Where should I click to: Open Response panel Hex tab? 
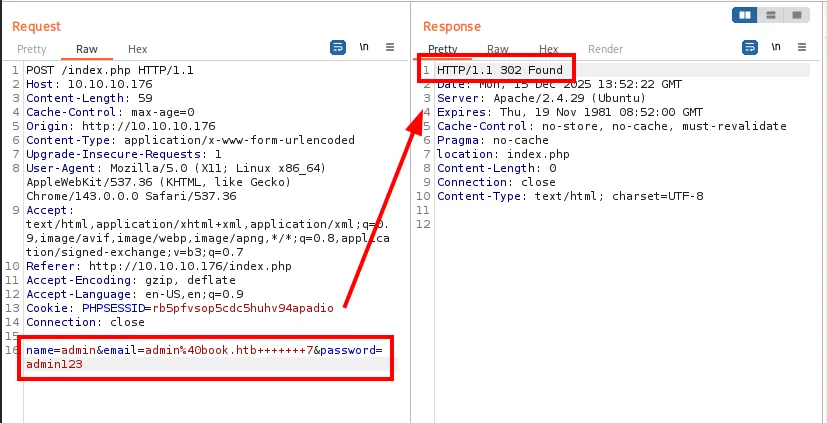click(549, 49)
